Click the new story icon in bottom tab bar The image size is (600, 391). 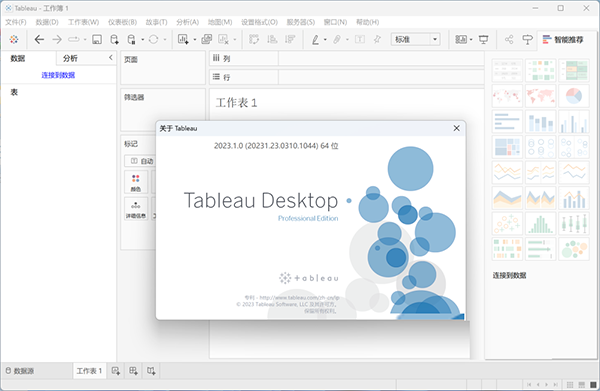coord(151,371)
